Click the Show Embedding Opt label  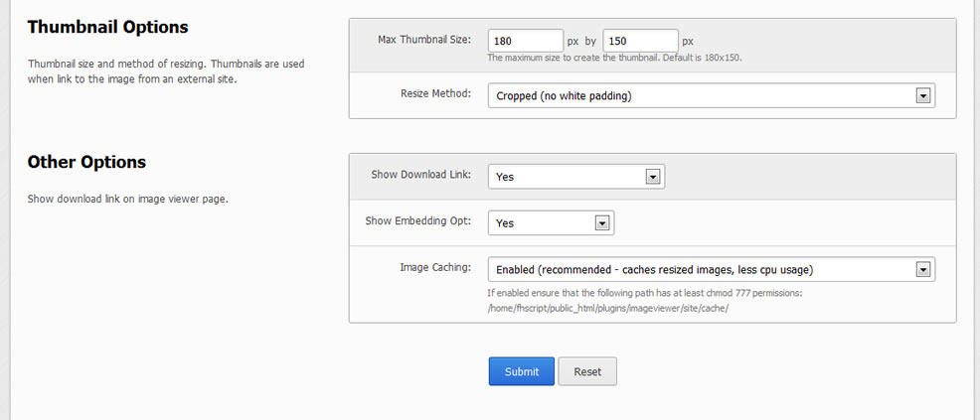point(418,220)
